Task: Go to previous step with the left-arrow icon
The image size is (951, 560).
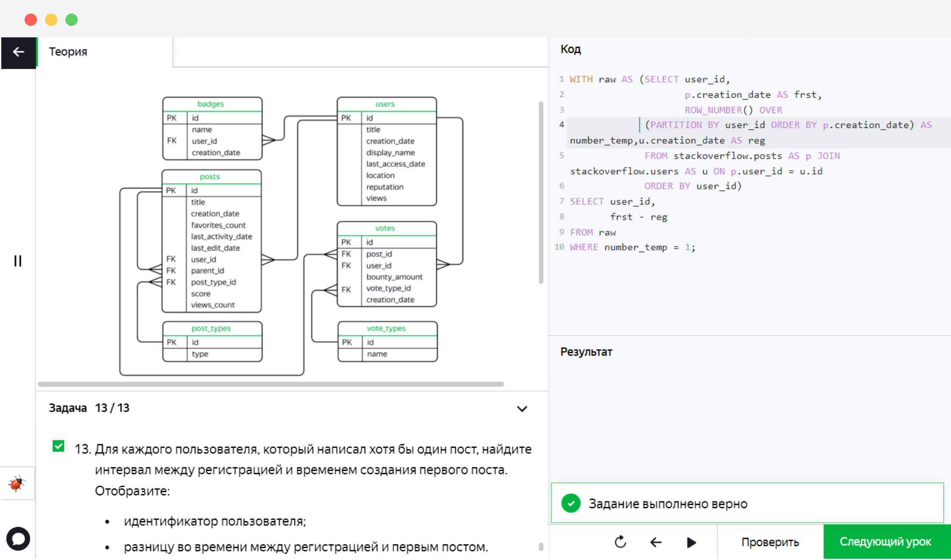Action: 656,542
